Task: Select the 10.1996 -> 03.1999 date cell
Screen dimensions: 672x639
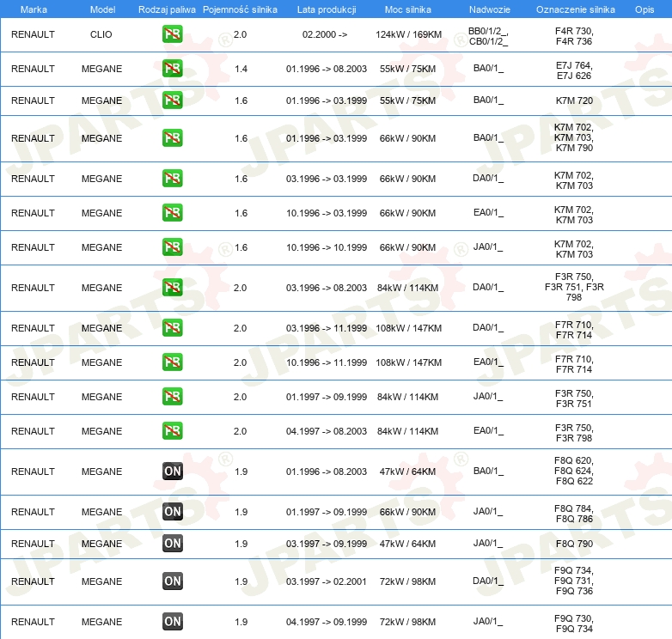Action: pyautogui.click(x=327, y=213)
